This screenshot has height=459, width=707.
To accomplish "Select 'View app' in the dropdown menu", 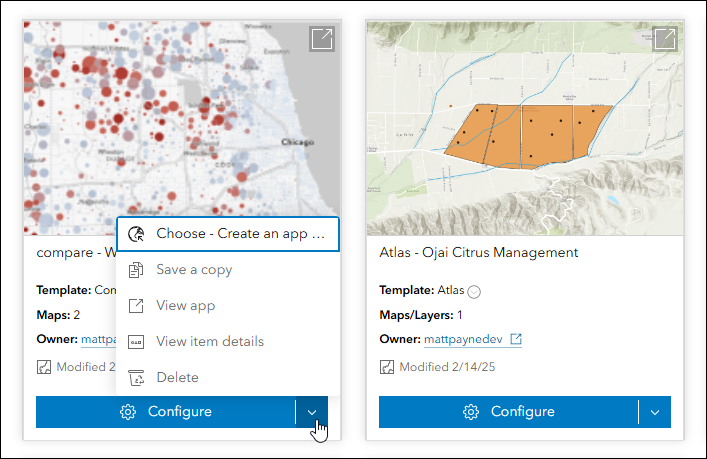I will [185, 305].
